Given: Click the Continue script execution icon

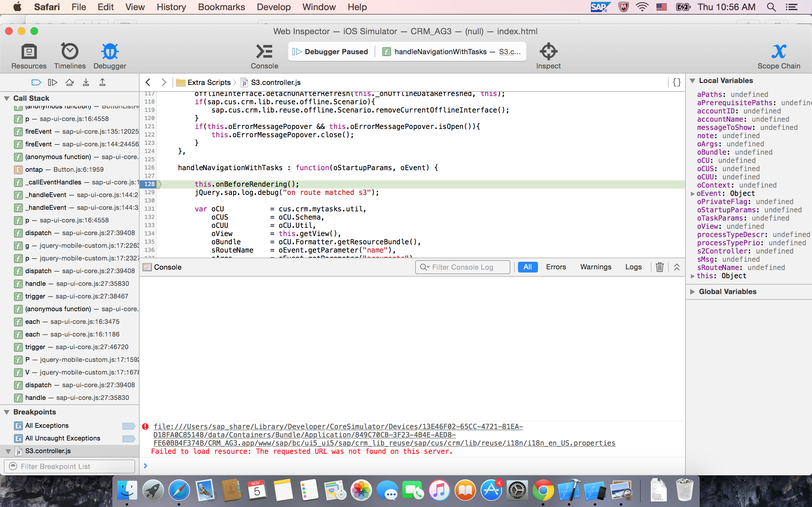Looking at the screenshot, I should pos(52,82).
